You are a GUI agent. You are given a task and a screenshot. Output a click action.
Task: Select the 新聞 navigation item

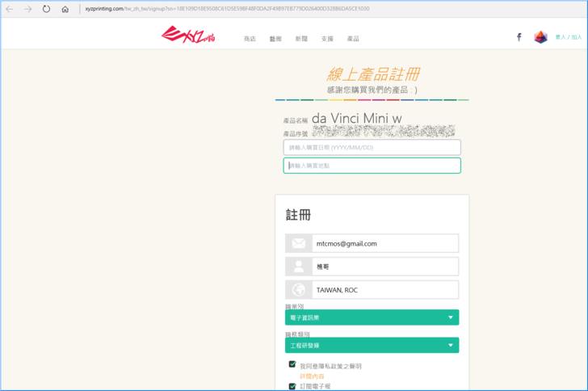[x=300, y=39]
